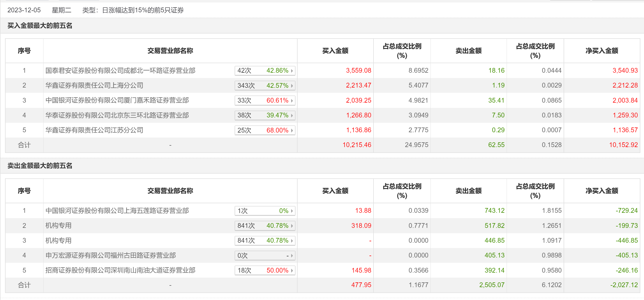The height and width of the screenshot is (300, 644).
Task: Click 招商证券深圳南山南油大道证券营业部 name
Action: pos(121,270)
